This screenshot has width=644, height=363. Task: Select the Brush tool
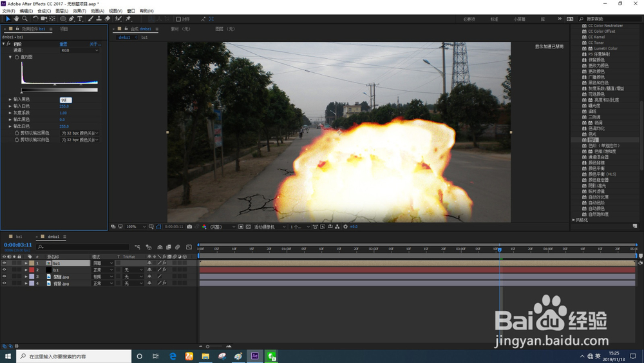[x=90, y=19]
